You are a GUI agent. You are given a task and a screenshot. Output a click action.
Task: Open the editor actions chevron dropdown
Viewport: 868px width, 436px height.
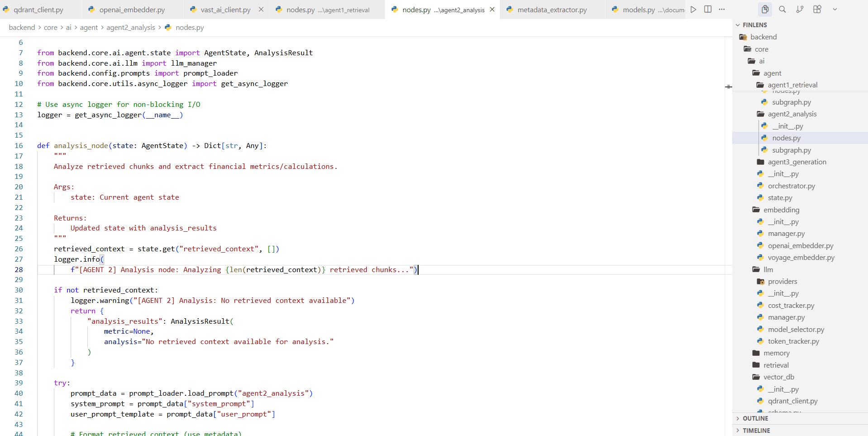pyautogui.click(x=835, y=9)
